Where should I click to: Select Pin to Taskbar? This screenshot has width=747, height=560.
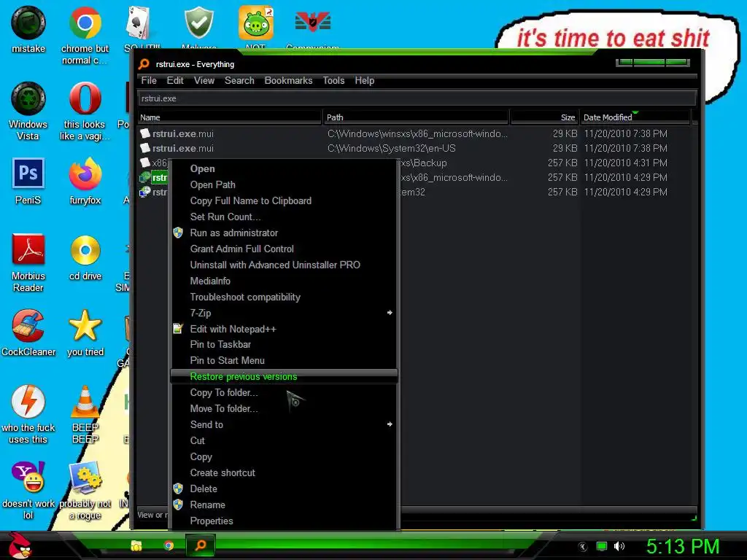284,344
